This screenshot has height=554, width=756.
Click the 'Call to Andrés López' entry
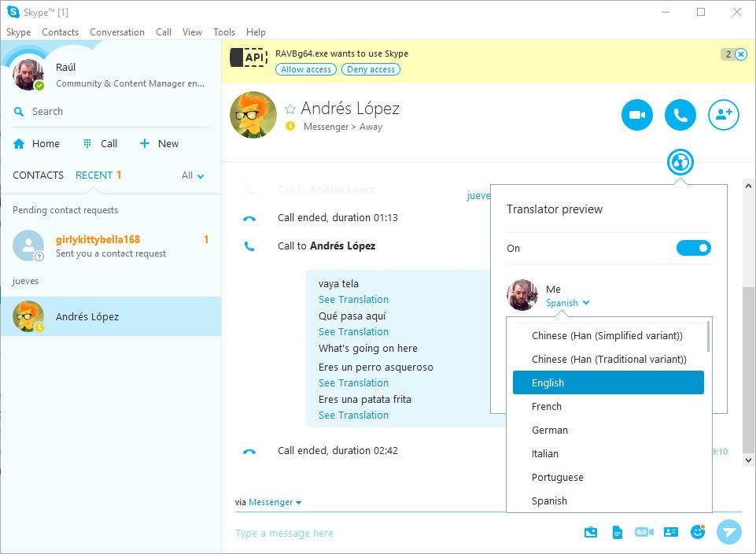click(x=326, y=246)
